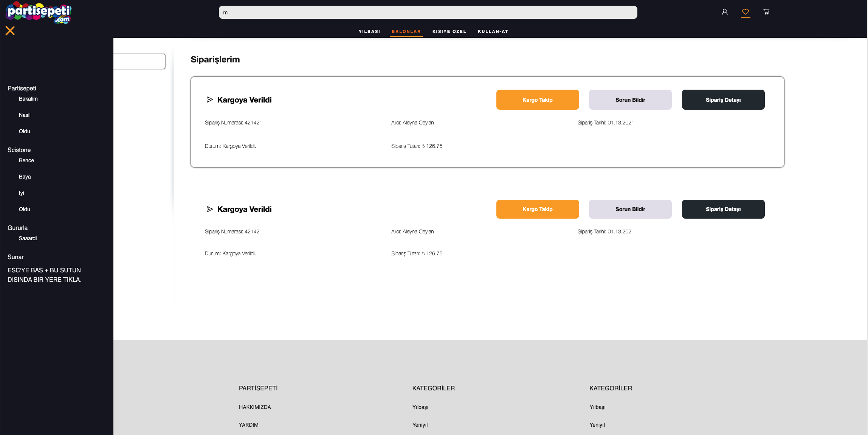868x435 pixels.
Task: Click the shipping icon beside second Kargoya Verildi
Action: pos(210,209)
